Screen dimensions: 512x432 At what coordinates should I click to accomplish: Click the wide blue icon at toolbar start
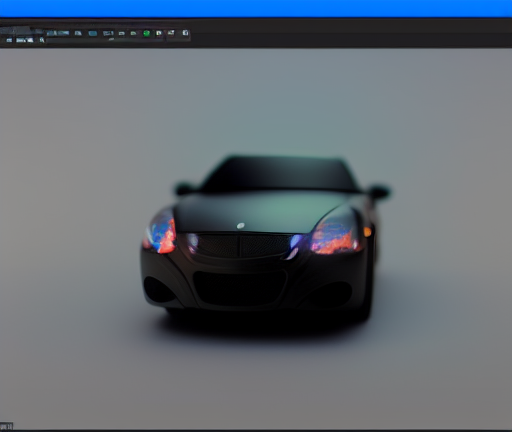coord(58,33)
